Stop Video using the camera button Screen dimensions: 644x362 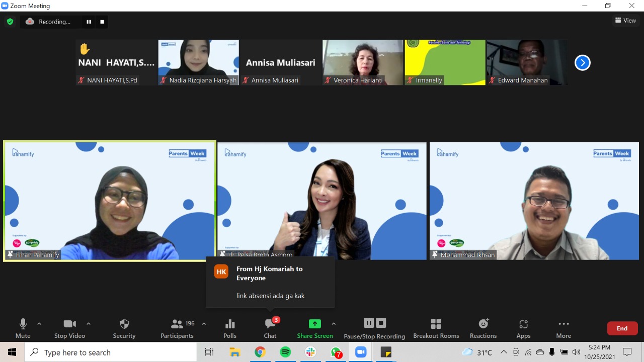tap(69, 324)
